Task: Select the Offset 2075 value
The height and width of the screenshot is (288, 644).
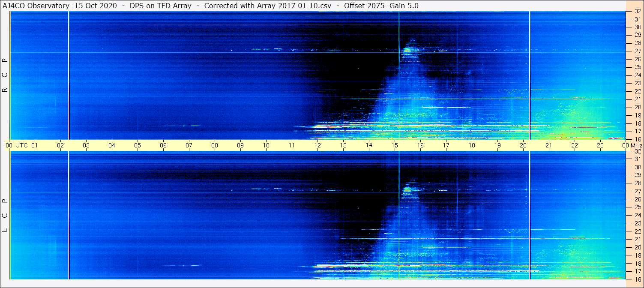Action: (x=364, y=6)
